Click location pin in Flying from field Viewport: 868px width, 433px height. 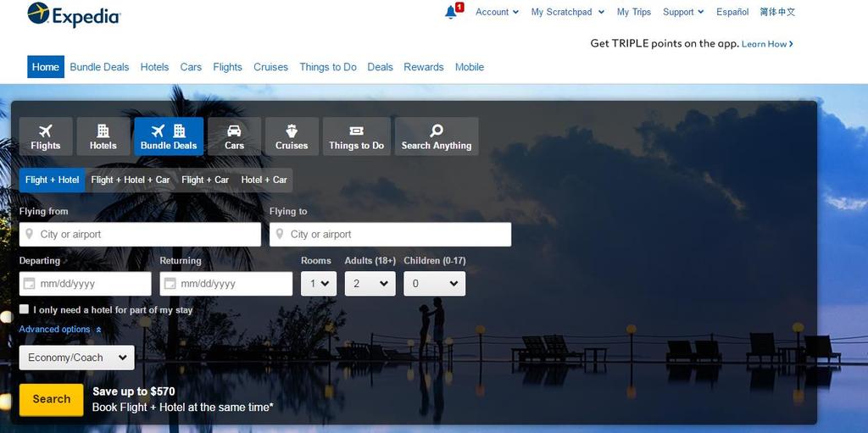click(x=30, y=234)
